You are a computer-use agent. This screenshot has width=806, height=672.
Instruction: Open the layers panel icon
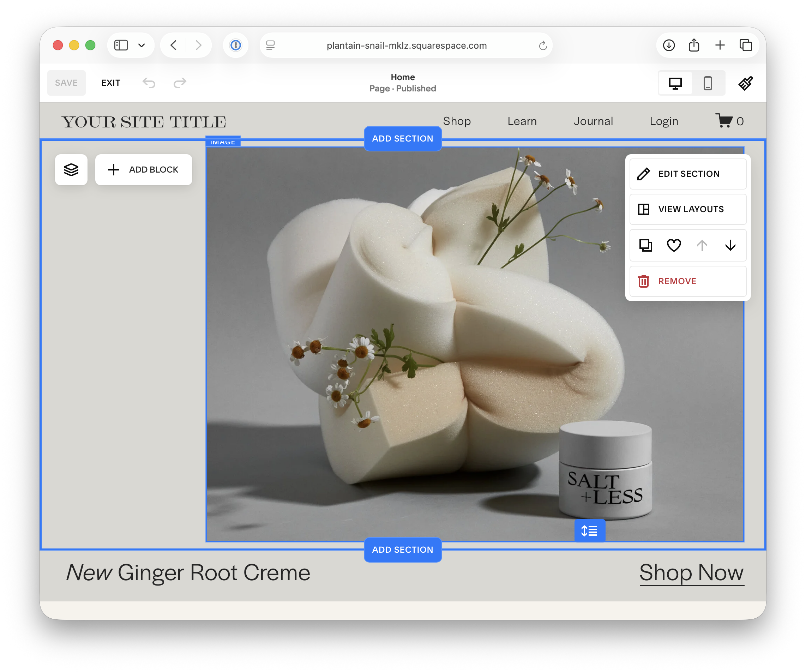click(71, 170)
